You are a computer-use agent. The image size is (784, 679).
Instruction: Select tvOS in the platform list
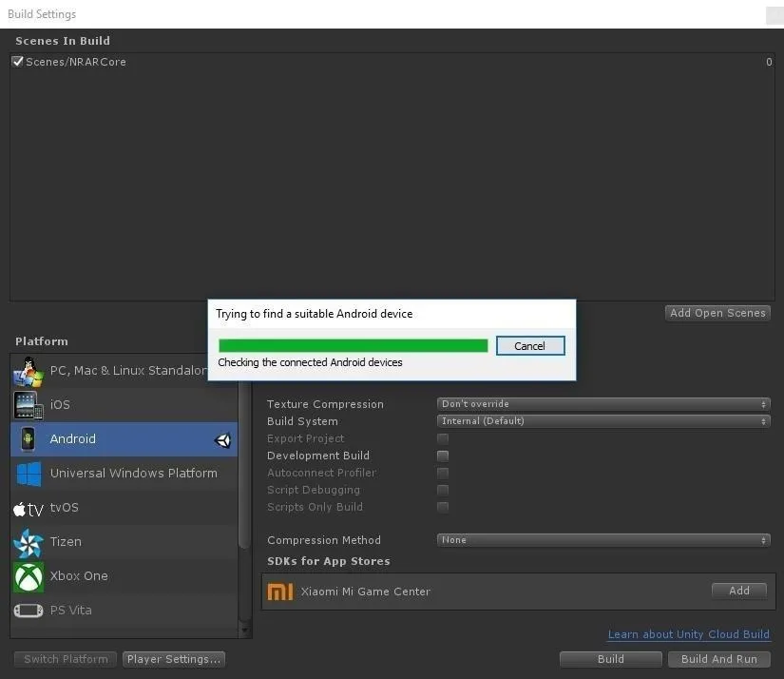click(x=124, y=508)
